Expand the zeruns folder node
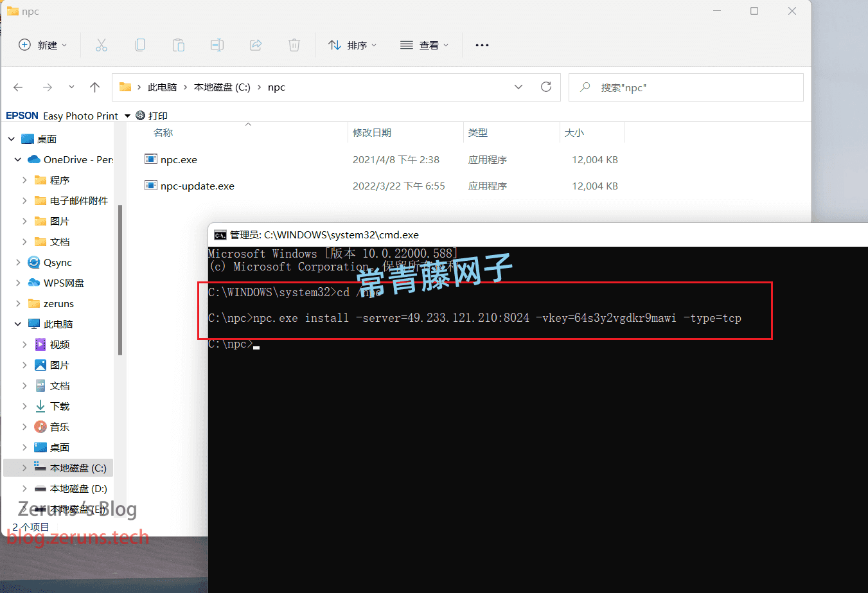The height and width of the screenshot is (593, 868). coord(18,303)
